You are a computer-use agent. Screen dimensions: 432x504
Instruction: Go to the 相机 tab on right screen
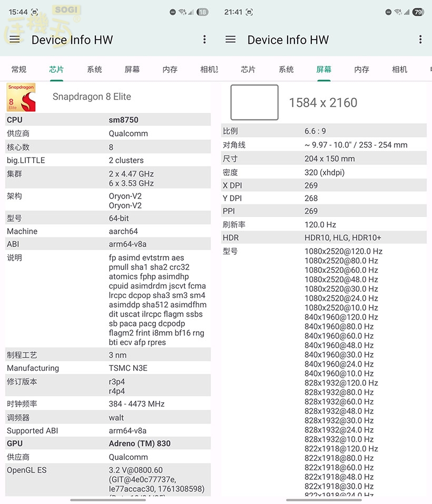[x=399, y=70]
